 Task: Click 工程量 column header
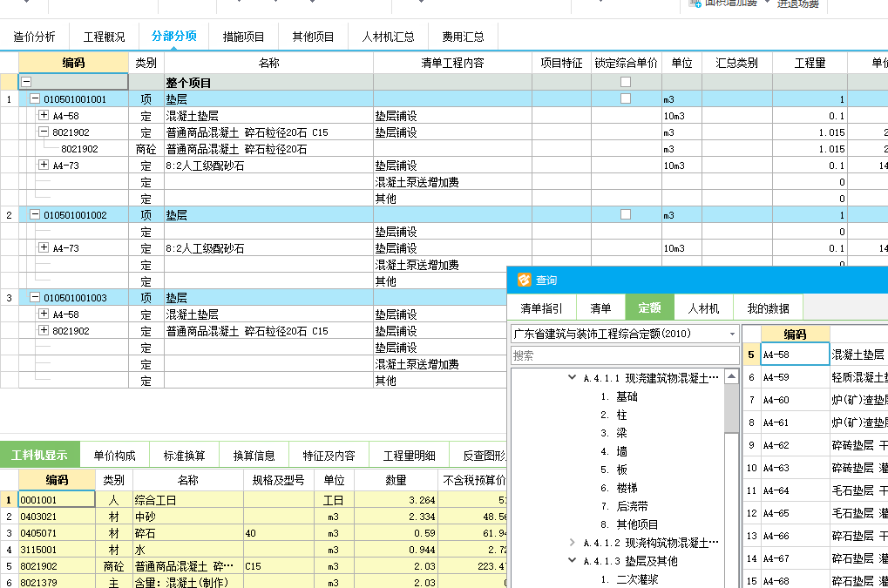coord(810,63)
